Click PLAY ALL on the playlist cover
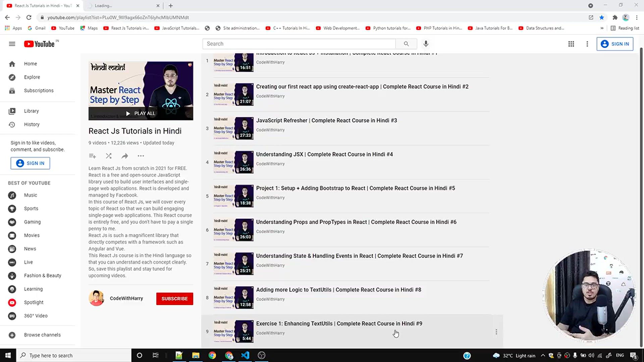Image resolution: width=644 pixels, height=362 pixels. [x=141, y=113]
